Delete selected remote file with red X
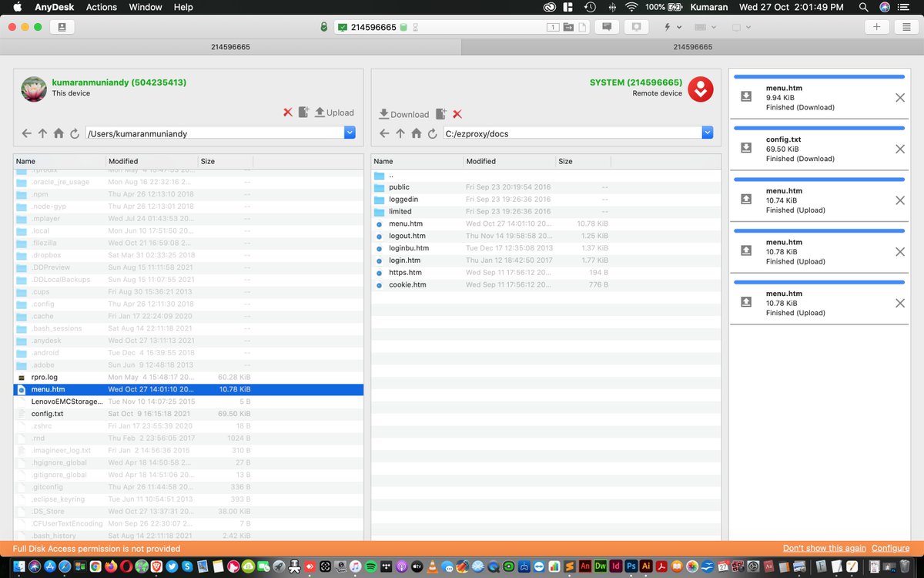Screen dimensions: 924x578 pos(457,114)
